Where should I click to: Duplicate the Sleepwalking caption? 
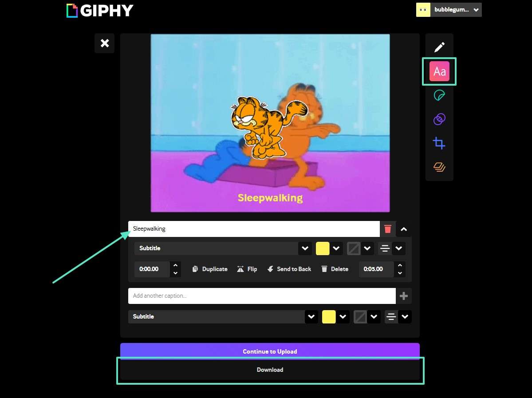click(x=210, y=269)
